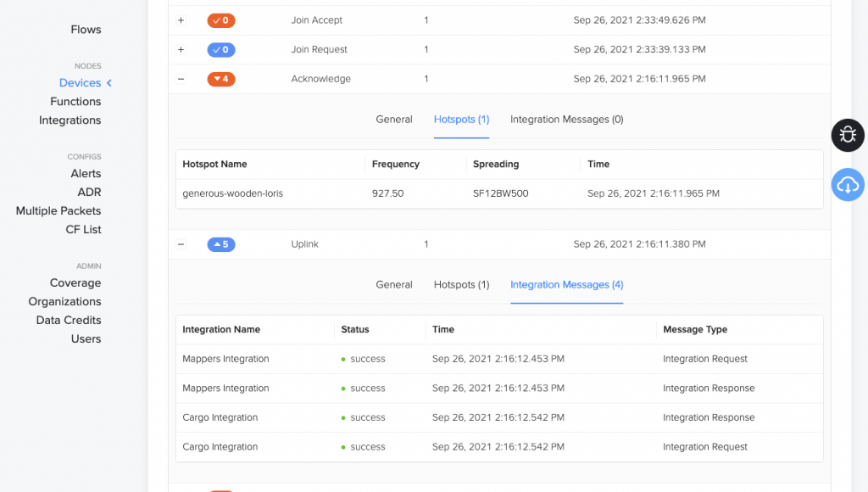
Task: Click Mappers Integration row with Integration Response
Action: coord(499,389)
